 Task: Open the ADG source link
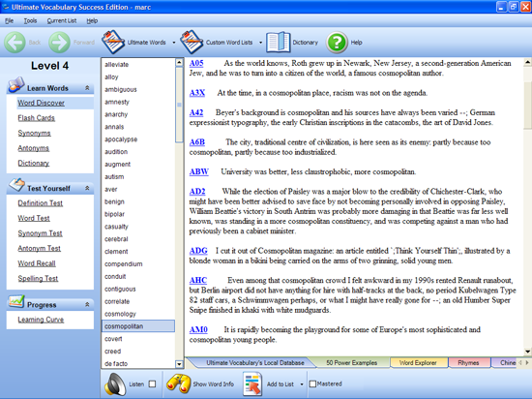pyautogui.click(x=198, y=251)
